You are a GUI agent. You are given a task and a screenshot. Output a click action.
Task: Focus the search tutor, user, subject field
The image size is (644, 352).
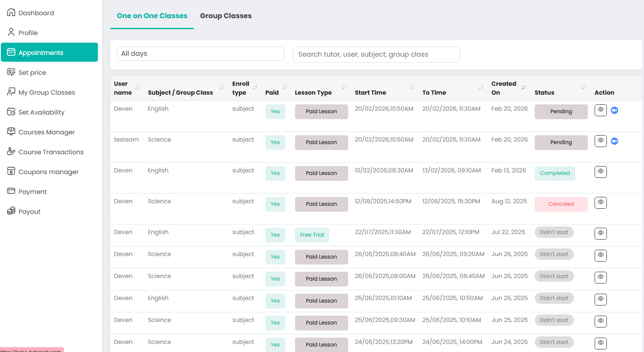point(376,55)
